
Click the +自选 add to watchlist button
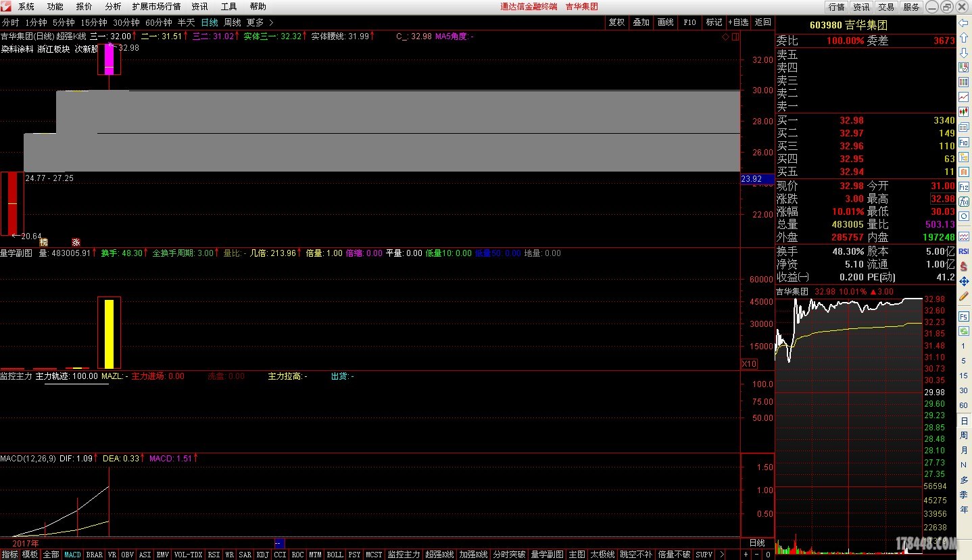pyautogui.click(x=738, y=22)
